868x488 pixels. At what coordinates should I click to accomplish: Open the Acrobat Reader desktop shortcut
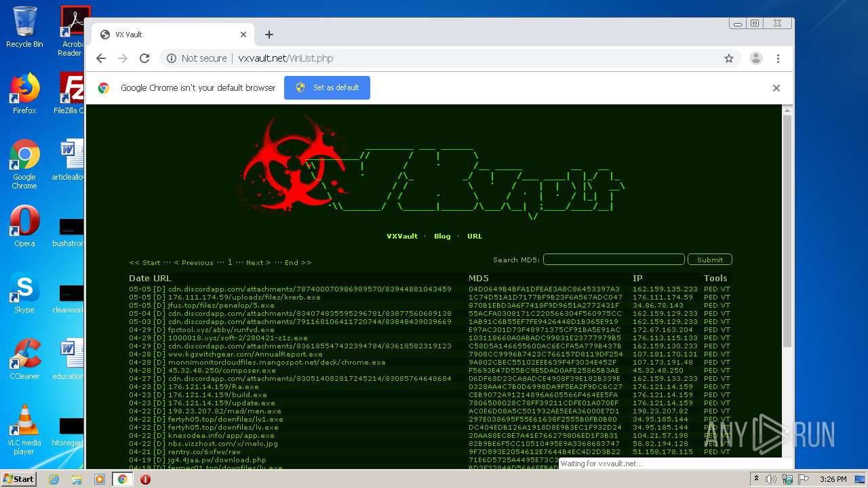coord(71,31)
